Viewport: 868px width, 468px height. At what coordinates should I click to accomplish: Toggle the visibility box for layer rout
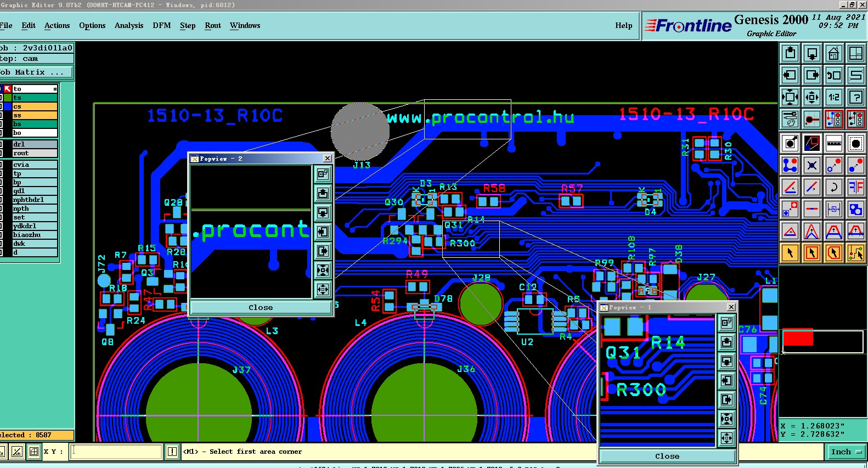tap(1, 153)
